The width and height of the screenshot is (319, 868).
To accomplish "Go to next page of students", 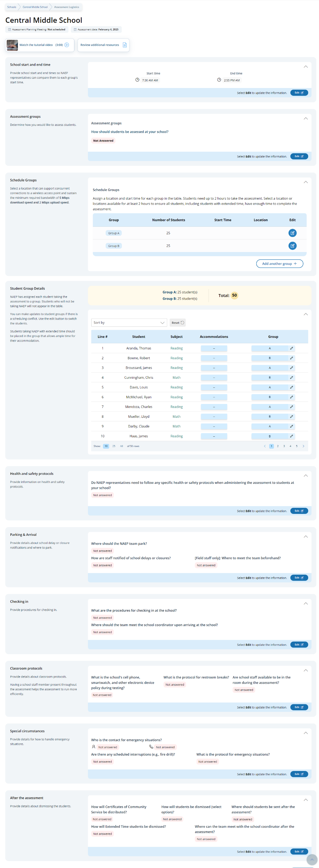I will coord(303,446).
